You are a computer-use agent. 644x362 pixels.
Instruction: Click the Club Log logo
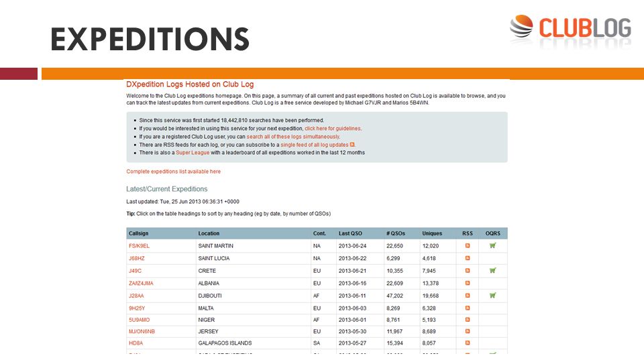click(x=570, y=29)
